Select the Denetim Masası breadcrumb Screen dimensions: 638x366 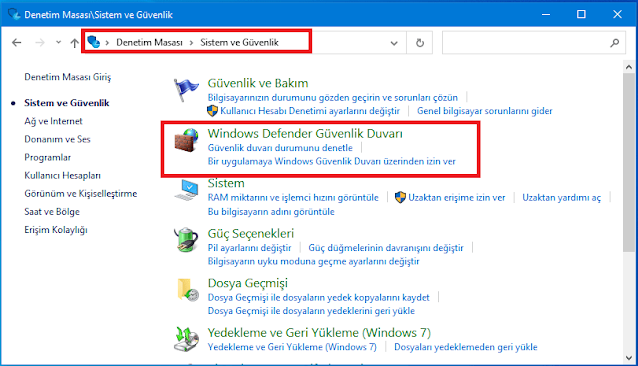pos(149,42)
